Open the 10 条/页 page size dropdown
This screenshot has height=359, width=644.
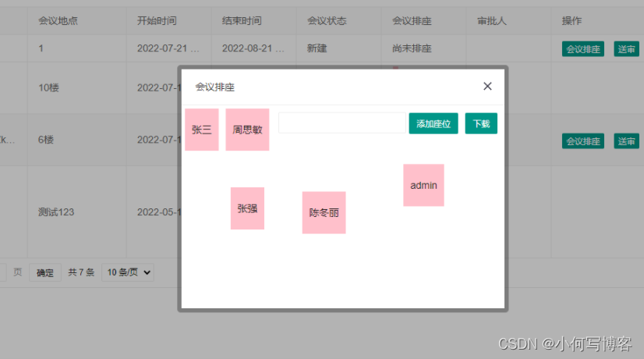tap(128, 272)
